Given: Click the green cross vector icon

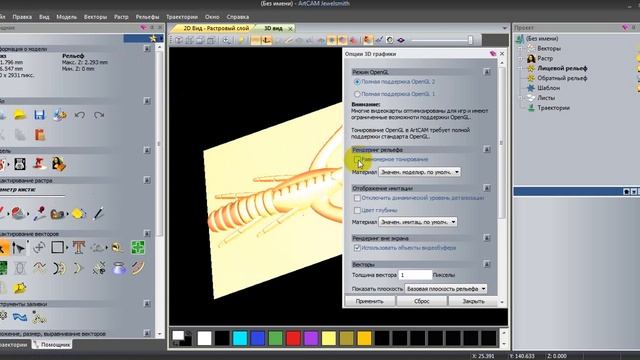Looking at the screenshot, I should pyautogui.click(x=138, y=248).
